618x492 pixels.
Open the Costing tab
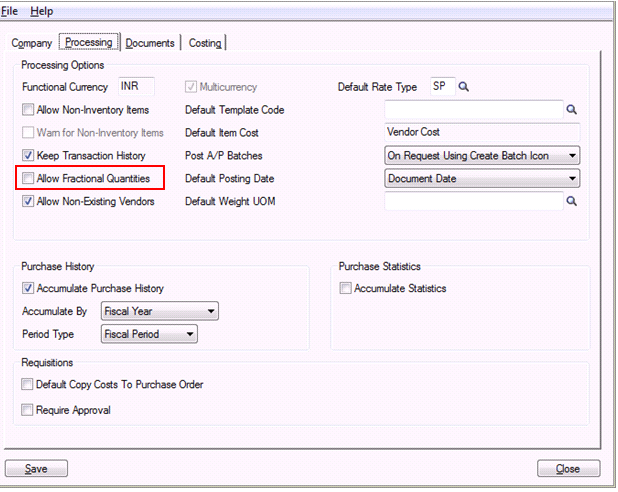(x=205, y=43)
